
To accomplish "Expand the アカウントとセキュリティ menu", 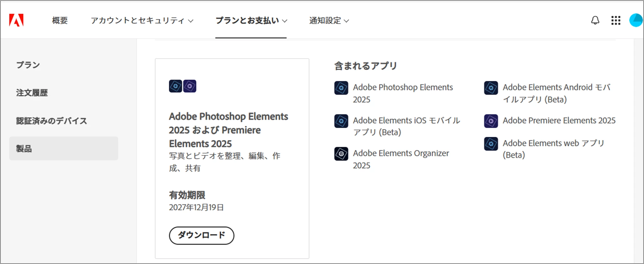I will 142,21.
